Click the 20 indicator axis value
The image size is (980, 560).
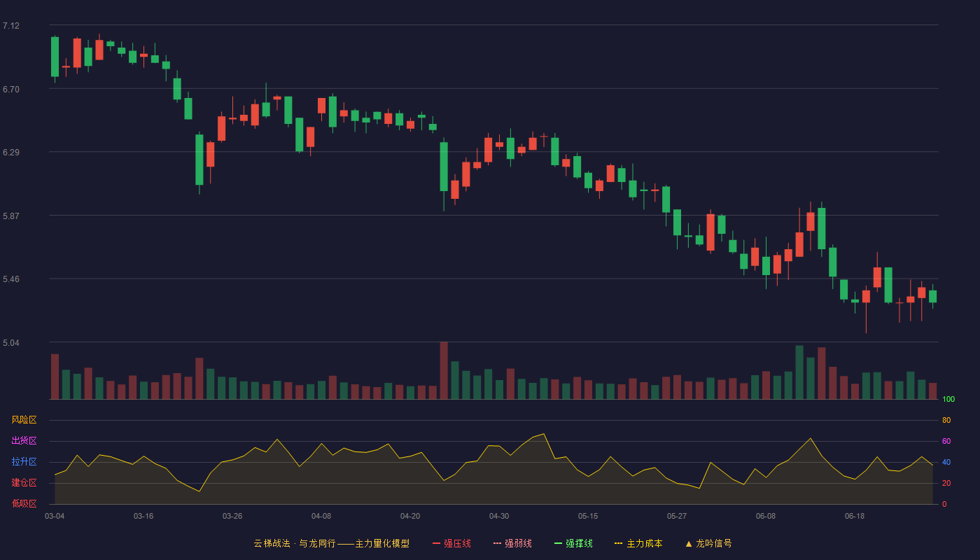point(946,483)
